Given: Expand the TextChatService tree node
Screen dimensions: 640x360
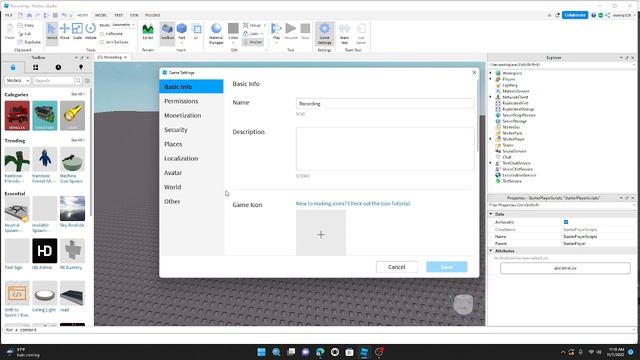Looking at the screenshot, I should pyautogui.click(x=491, y=163).
